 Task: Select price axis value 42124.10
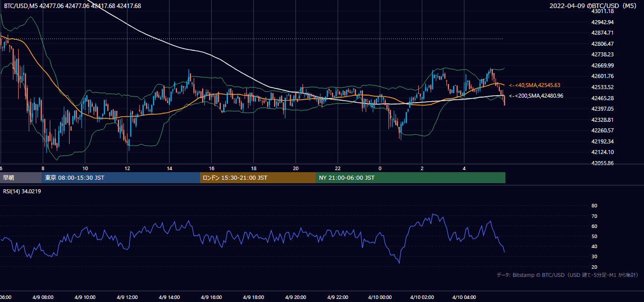603,152
